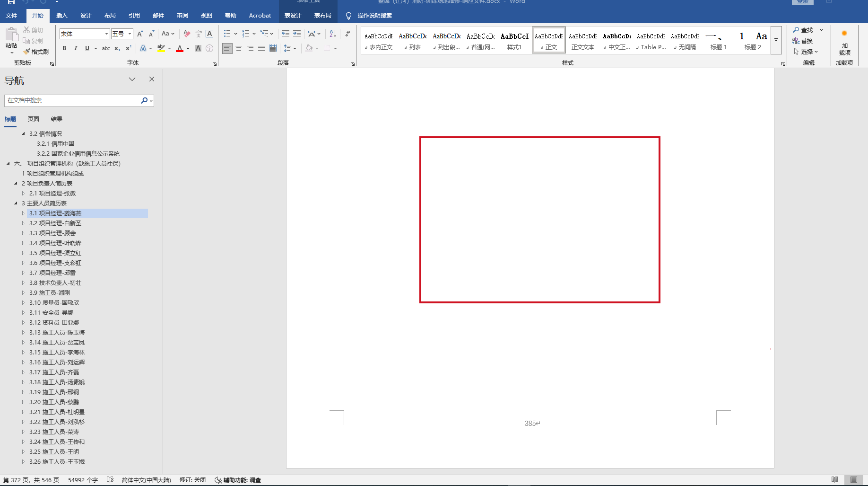Open the Layout (布局) ribbon tab
868x486 pixels.
(110, 16)
